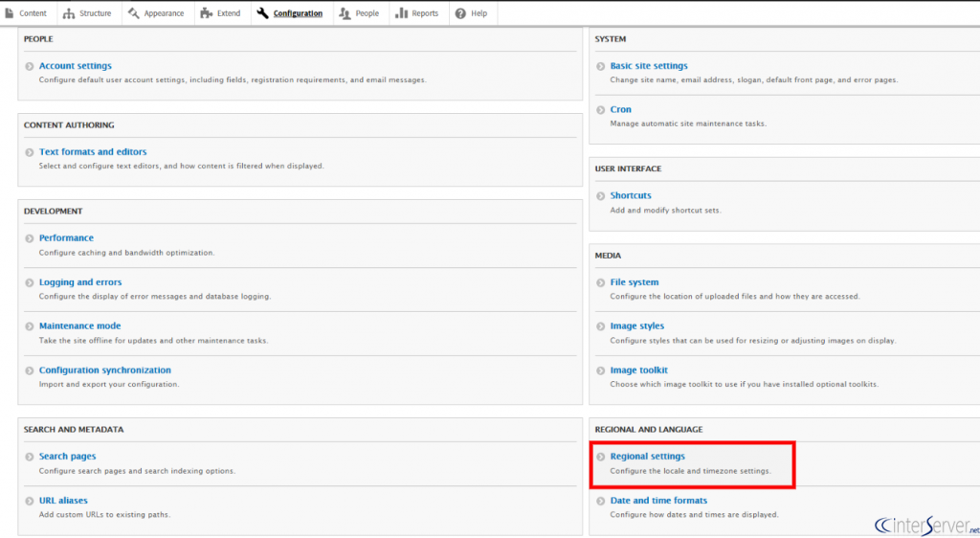Click arrow bullet beside Search pages
This screenshot has width=980, height=538.
point(30,458)
